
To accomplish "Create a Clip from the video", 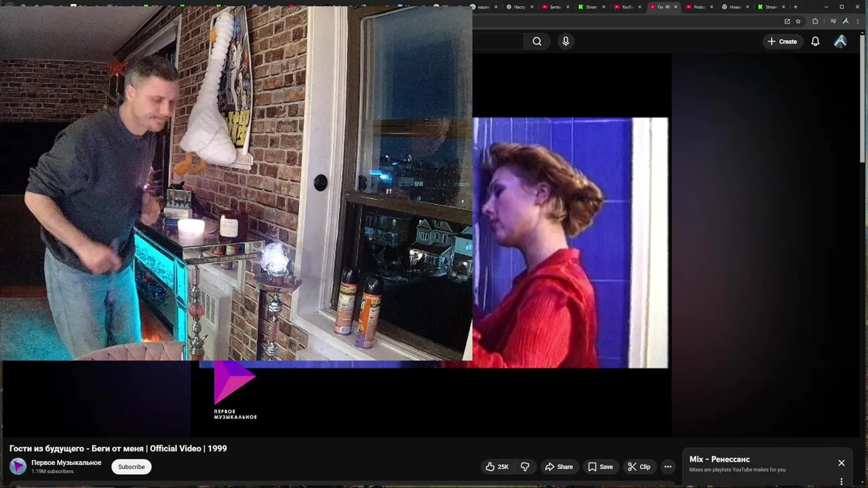I will (x=639, y=466).
